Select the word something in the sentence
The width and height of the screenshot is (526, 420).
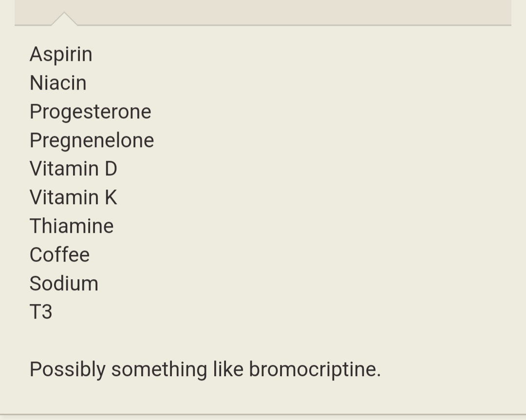click(159, 370)
